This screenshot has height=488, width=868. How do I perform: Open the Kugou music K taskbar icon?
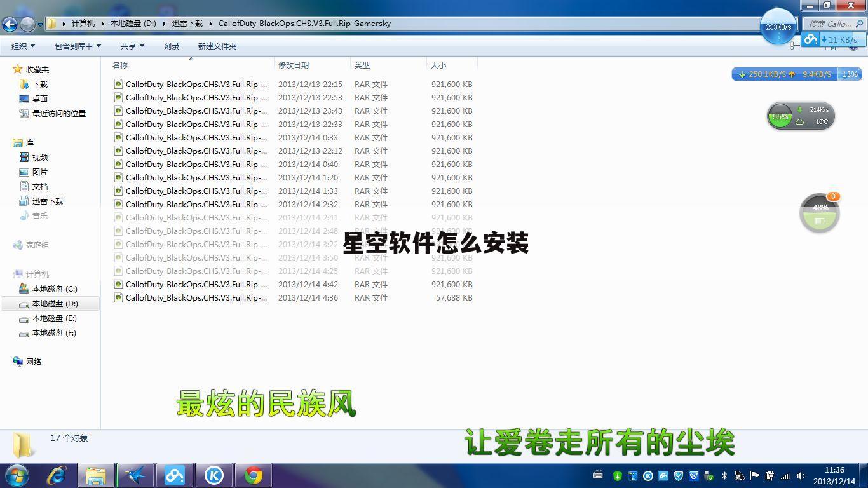(x=214, y=475)
